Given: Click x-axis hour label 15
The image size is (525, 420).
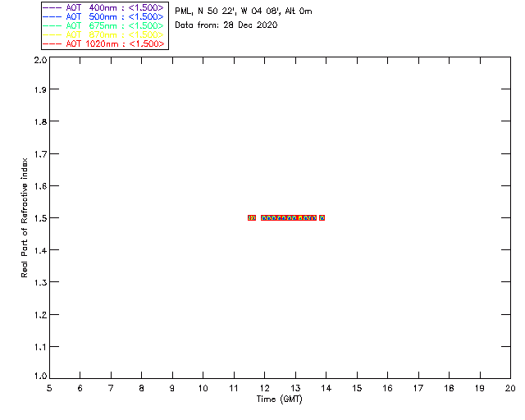Looking at the screenshot, I should point(357,388).
